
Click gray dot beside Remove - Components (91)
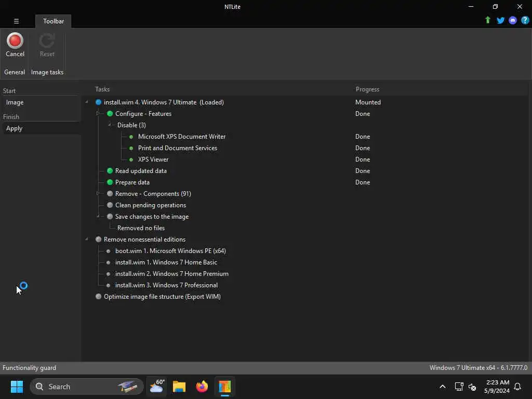tap(110, 194)
